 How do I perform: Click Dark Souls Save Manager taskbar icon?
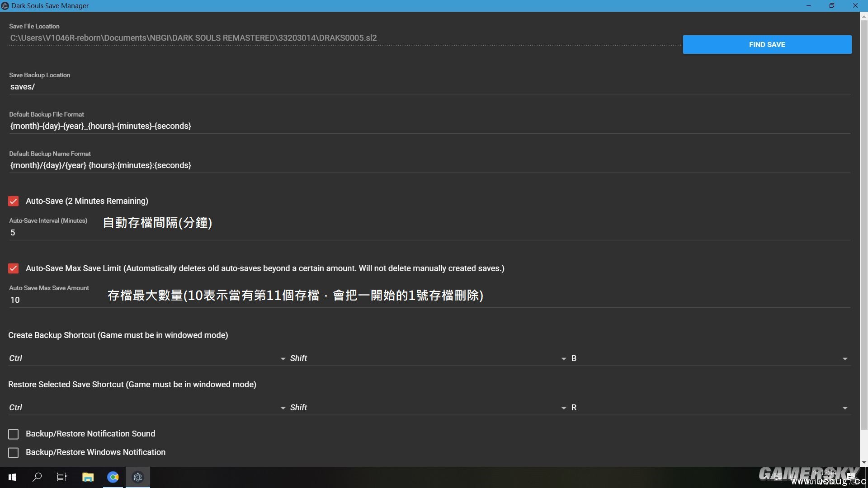pyautogui.click(x=138, y=477)
